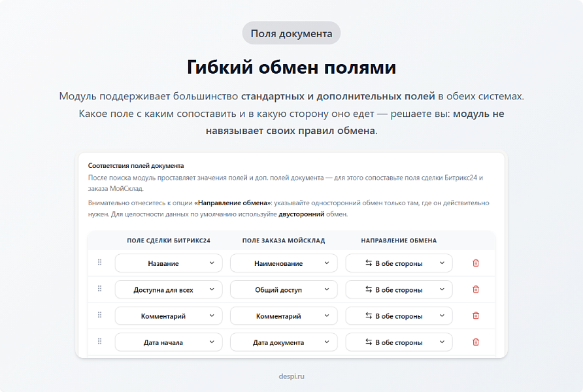Click the Соответствия полей документа title
This screenshot has width=583, height=392.
coord(136,166)
